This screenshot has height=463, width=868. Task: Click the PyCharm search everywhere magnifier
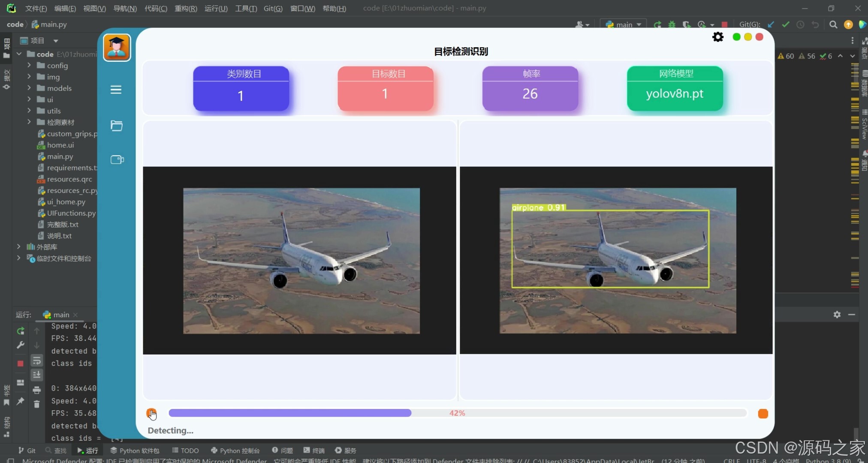(x=833, y=24)
